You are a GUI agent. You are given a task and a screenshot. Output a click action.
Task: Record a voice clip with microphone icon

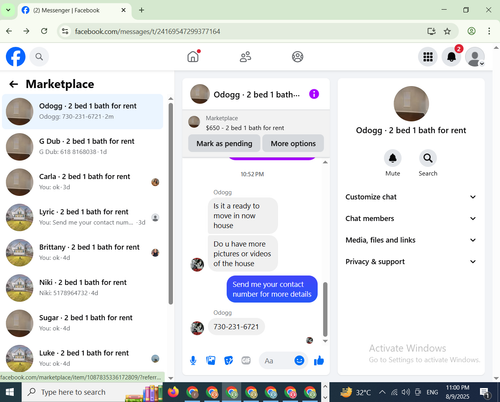(193, 360)
